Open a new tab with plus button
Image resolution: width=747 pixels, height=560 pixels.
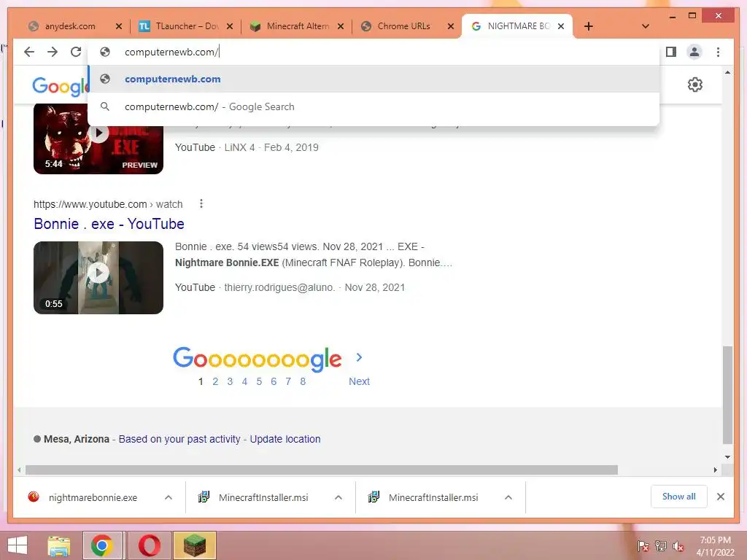coord(589,26)
